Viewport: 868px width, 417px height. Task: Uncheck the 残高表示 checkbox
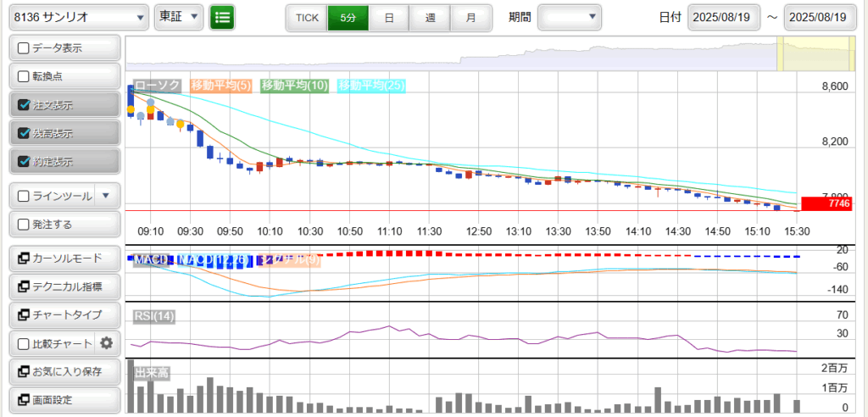click(24, 133)
